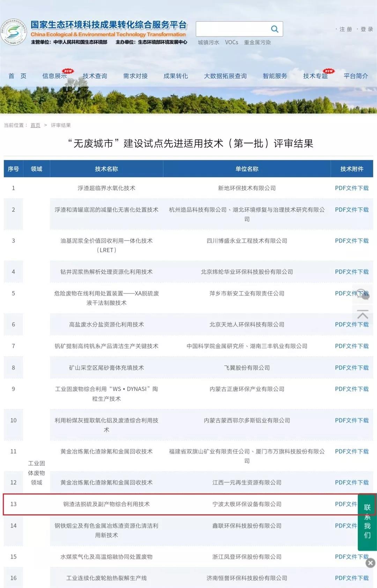Click the 单位名称 column header
This screenshot has height=588, width=377.
pyautogui.click(x=247, y=169)
